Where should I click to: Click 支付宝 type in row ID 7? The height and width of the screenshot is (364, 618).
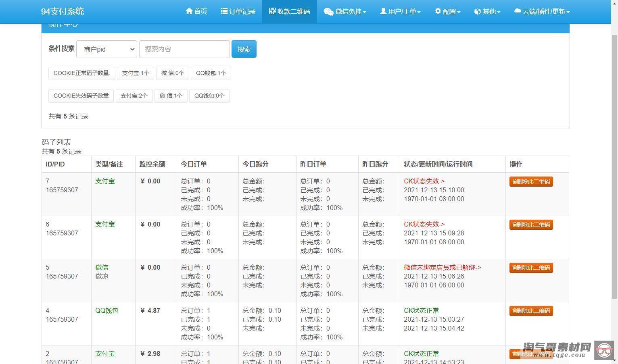pyautogui.click(x=105, y=181)
